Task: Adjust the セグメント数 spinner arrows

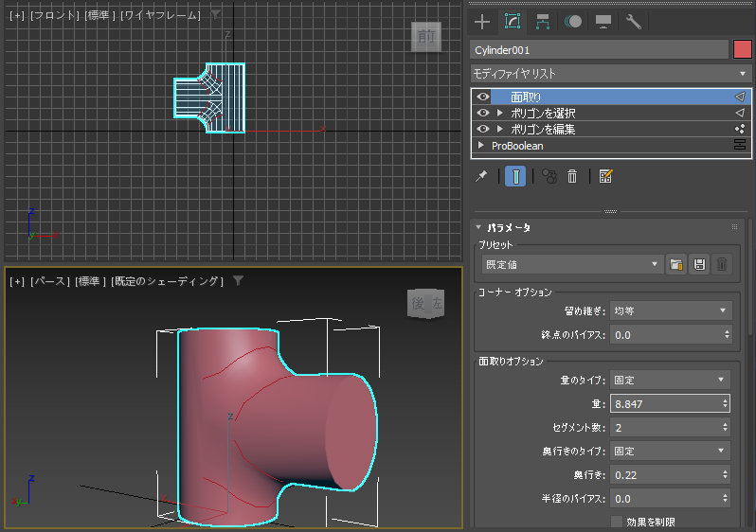Action: 725,428
